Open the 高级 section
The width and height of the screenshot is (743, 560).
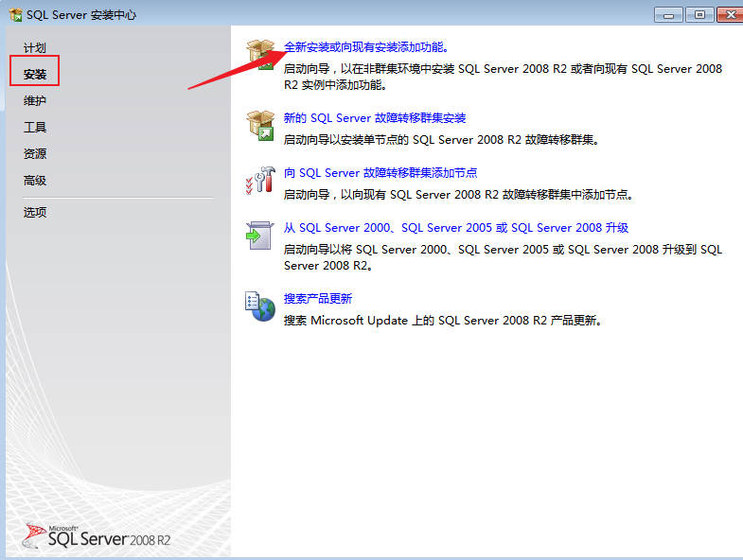coord(35,180)
